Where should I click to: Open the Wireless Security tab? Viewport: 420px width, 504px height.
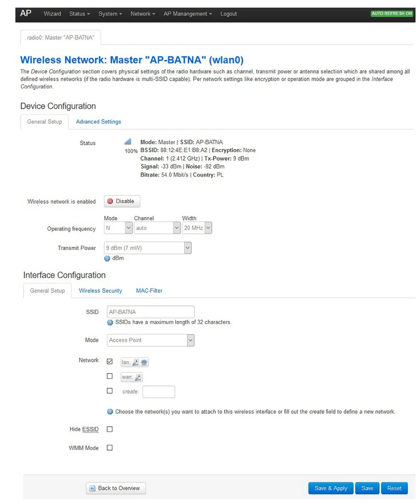tap(100, 291)
